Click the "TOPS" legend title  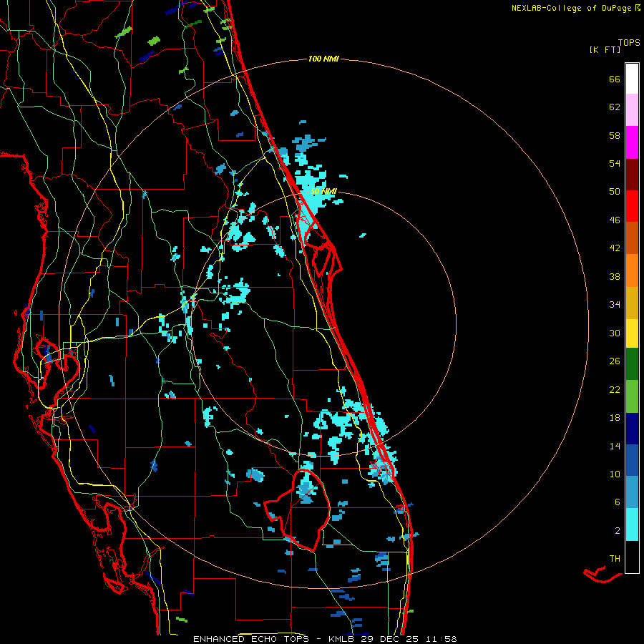pyautogui.click(x=629, y=43)
